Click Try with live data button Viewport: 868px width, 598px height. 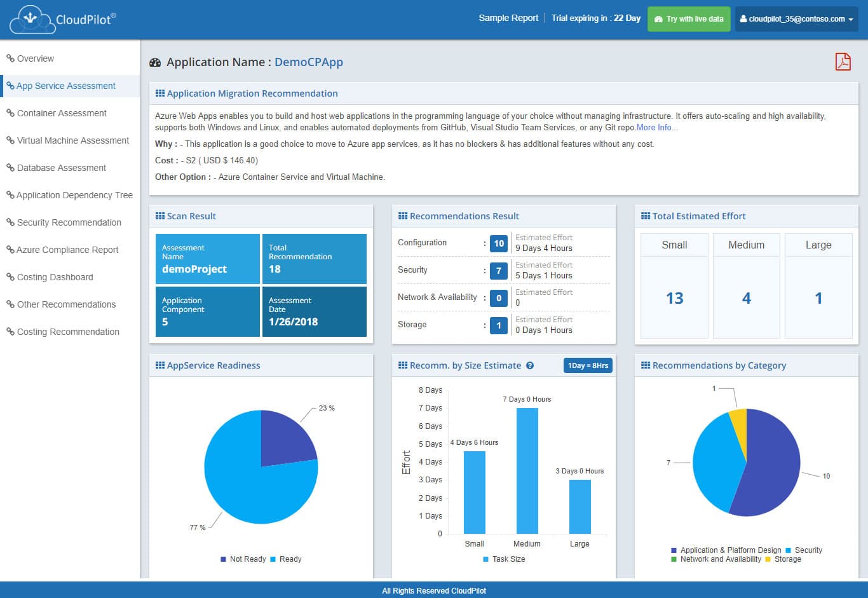689,19
